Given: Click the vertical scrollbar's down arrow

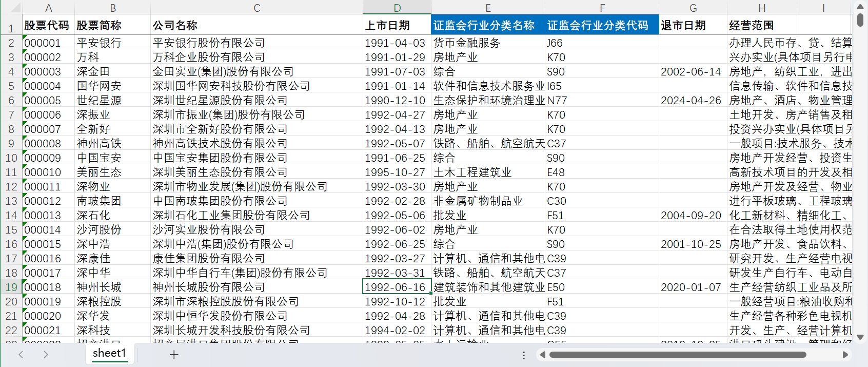Looking at the screenshot, I should 860,337.
